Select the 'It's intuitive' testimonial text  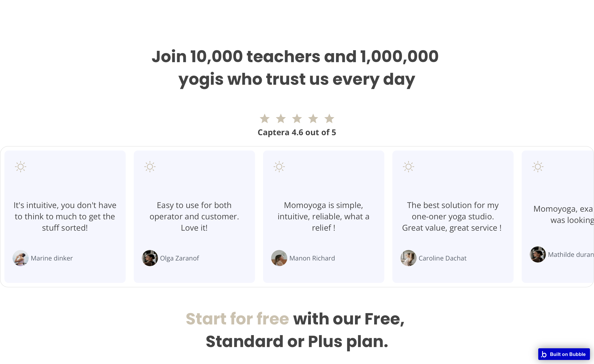(65, 217)
